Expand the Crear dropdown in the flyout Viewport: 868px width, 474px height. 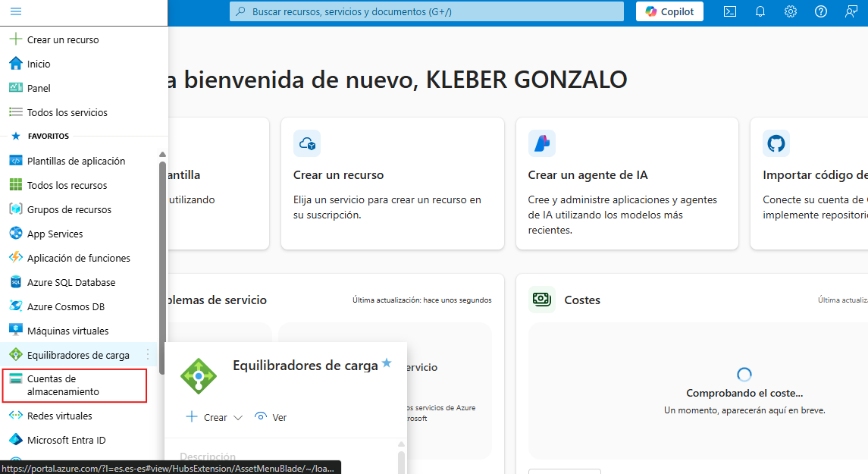point(238,418)
